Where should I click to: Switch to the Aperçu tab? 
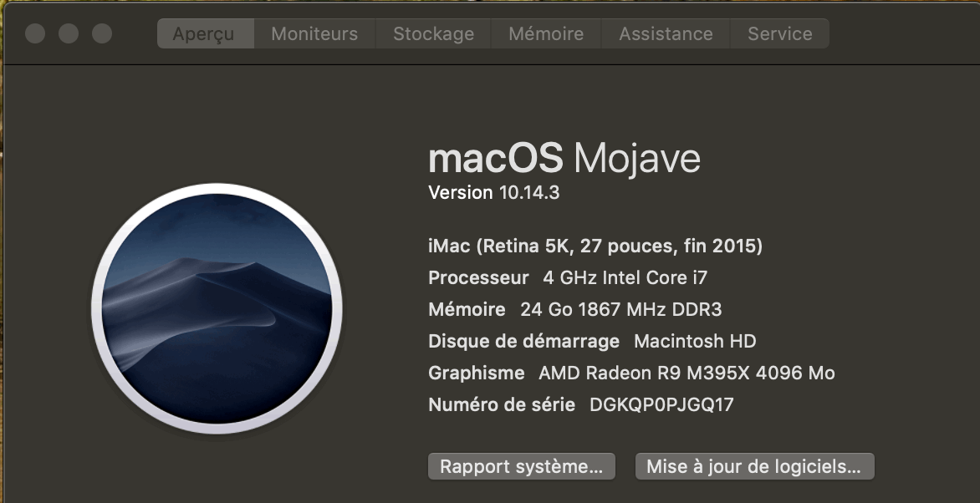tap(206, 33)
